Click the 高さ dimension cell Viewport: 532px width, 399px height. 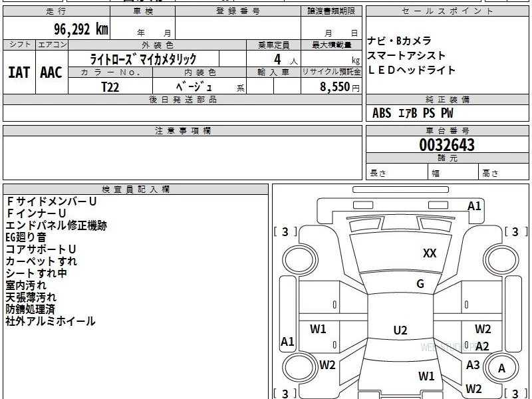(x=504, y=173)
